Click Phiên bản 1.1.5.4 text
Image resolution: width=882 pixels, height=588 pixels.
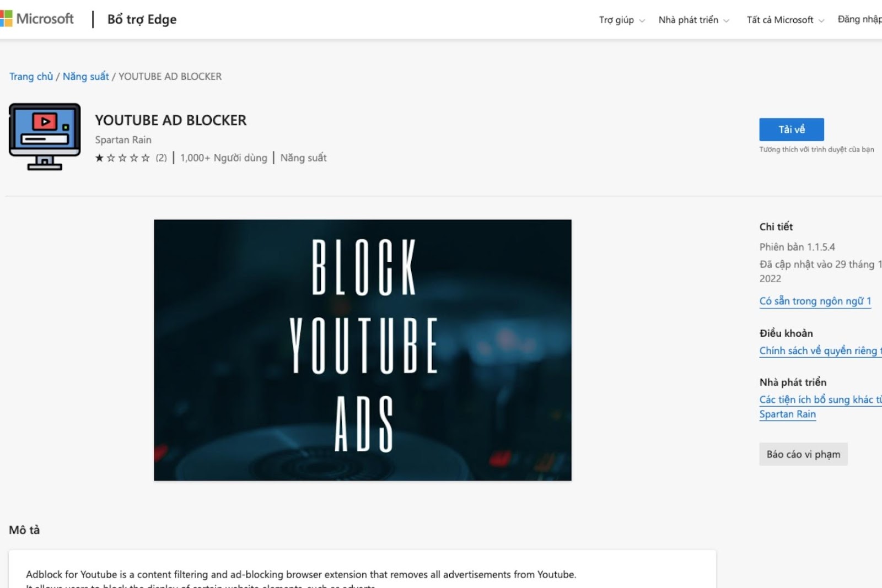(x=797, y=247)
